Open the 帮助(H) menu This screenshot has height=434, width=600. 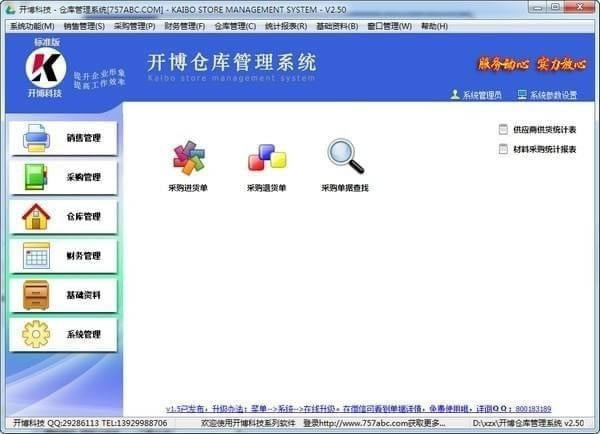pyautogui.click(x=434, y=26)
